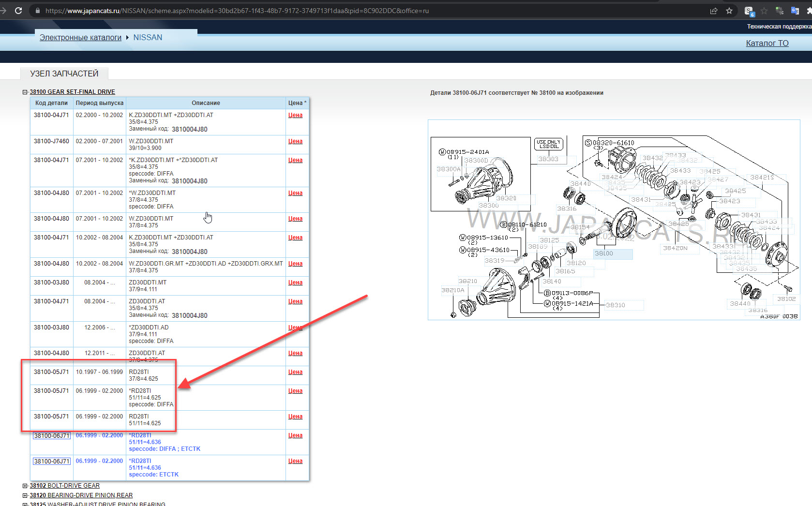Click label 38420N on the parts diagram
Image resolution: width=812 pixels, height=506 pixels.
tap(675, 248)
